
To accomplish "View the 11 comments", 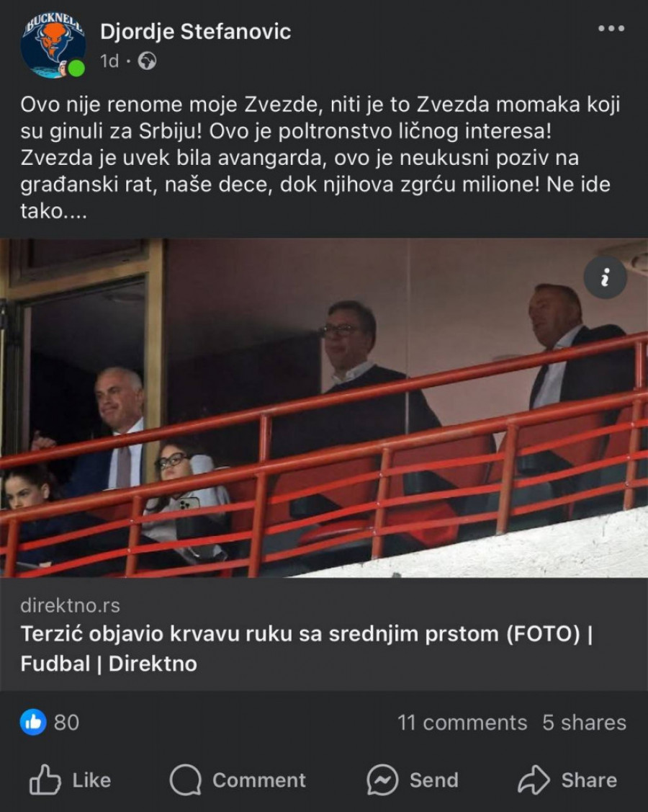I will (x=462, y=723).
